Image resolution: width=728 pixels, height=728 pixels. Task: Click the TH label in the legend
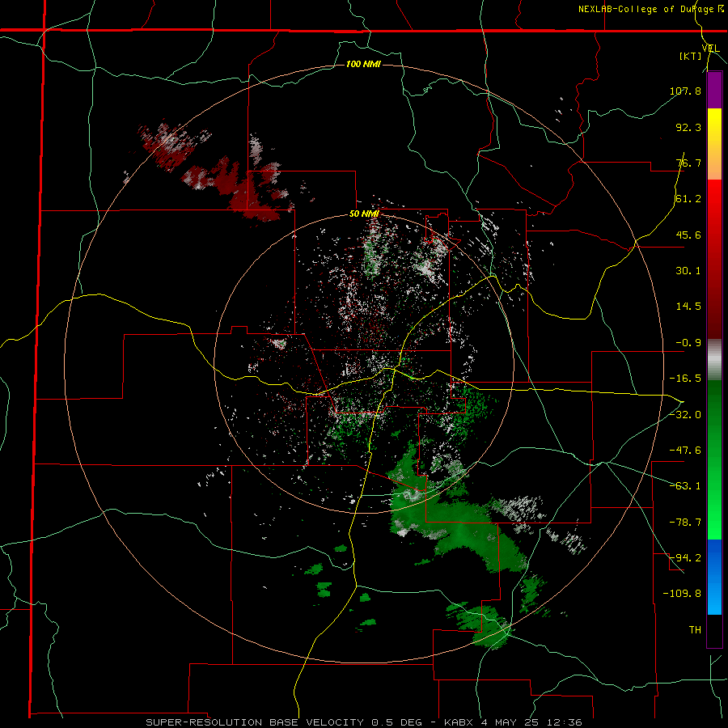695,630
